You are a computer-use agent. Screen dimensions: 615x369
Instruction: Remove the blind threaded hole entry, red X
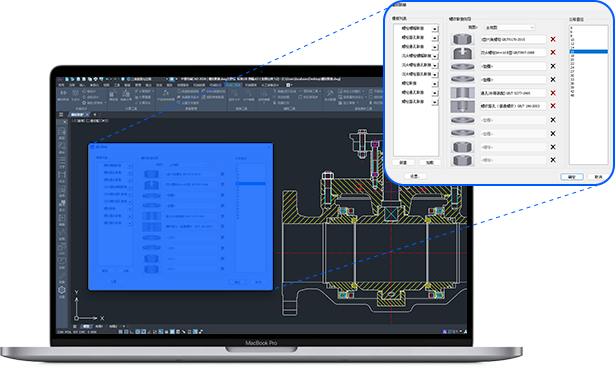[x=553, y=106]
